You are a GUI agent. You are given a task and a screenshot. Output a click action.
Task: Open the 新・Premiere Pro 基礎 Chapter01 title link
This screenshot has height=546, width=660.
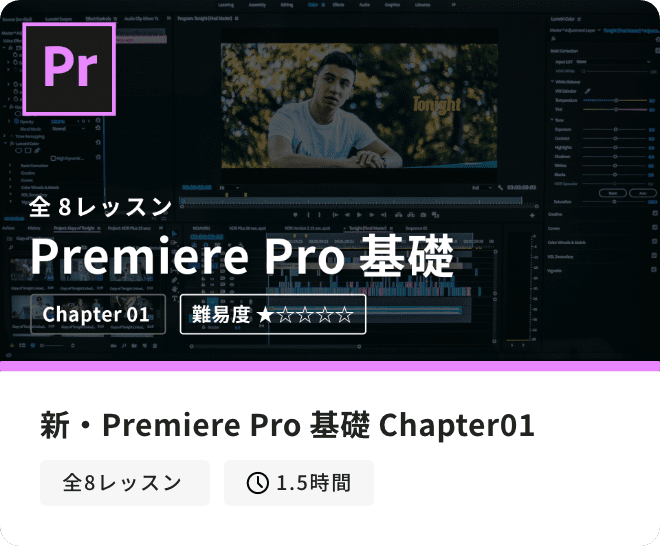(x=287, y=425)
